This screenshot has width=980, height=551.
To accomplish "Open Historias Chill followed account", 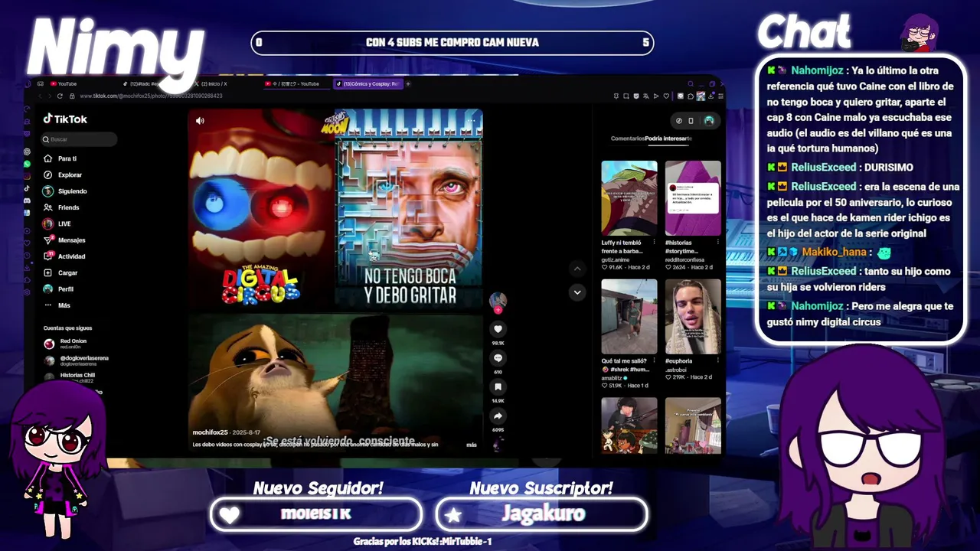I will point(70,377).
